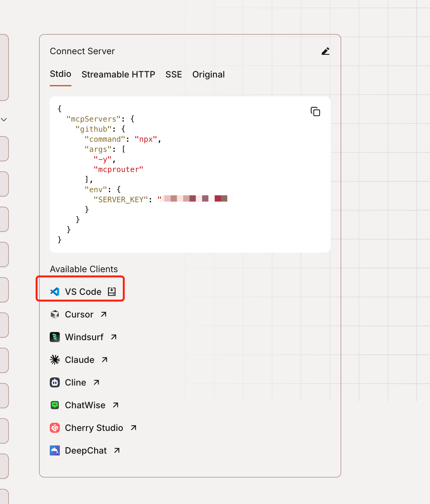Image resolution: width=430 pixels, height=504 pixels.
Task: Open Cline external link arrow
Action: click(x=96, y=382)
